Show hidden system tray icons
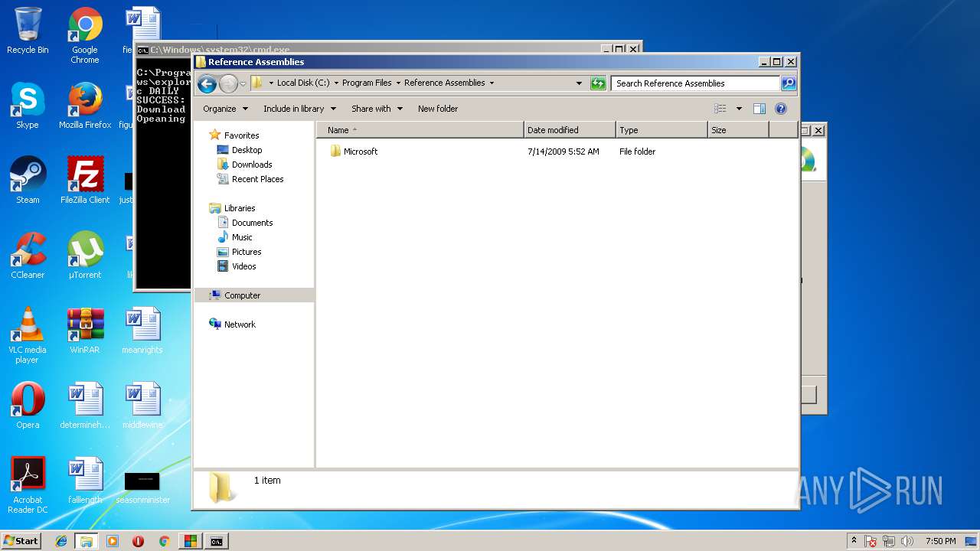 click(854, 541)
